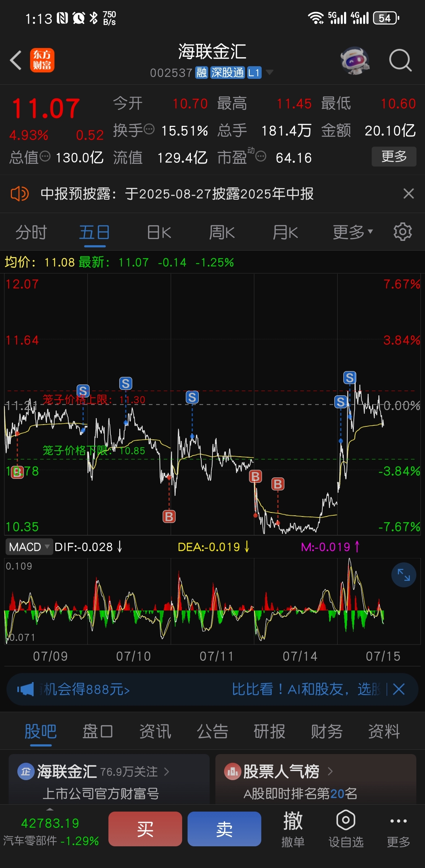Tap the B buy marker on 07/09

click(x=17, y=472)
